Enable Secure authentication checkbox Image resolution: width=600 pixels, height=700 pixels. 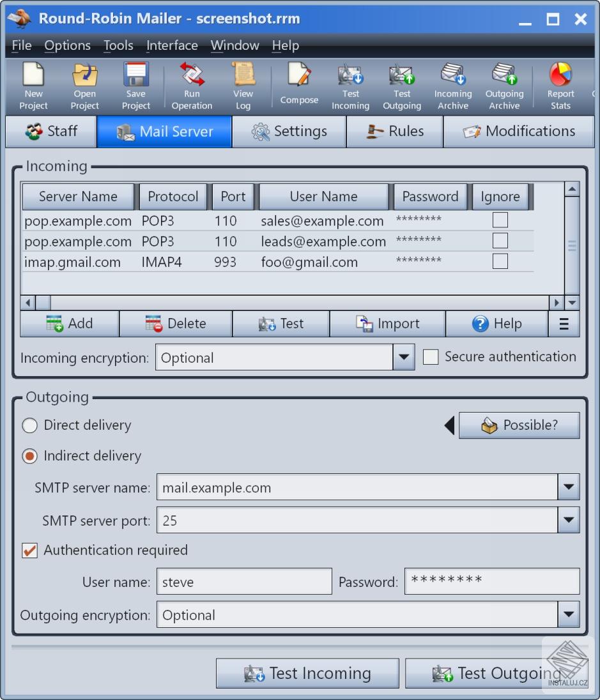coord(431,356)
